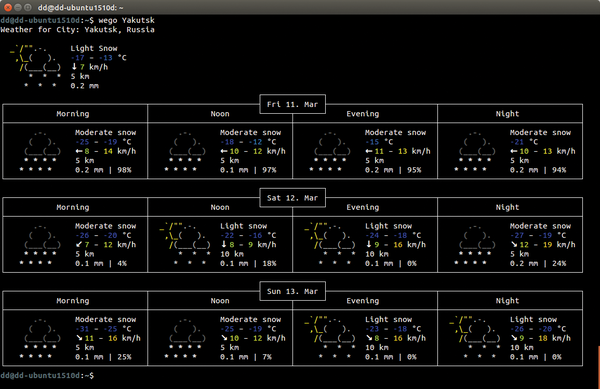The image size is (600, 389).
Task: Click the Friday night moderate snow icon
Action: point(474,151)
